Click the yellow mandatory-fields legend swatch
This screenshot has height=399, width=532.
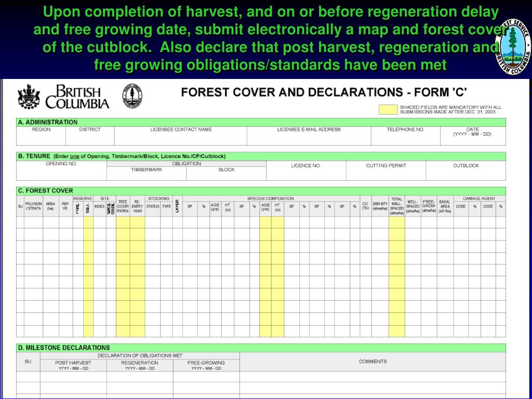coord(388,109)
